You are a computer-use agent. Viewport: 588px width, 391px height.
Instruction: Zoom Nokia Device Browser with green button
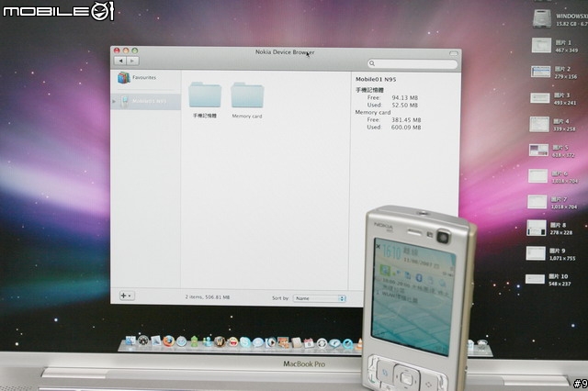(x=135, y=50)
